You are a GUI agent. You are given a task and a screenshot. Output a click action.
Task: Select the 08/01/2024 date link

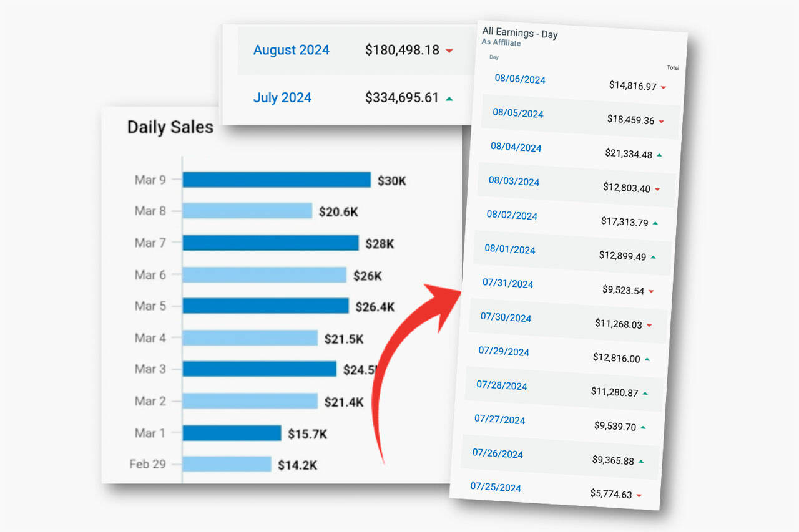510,249
